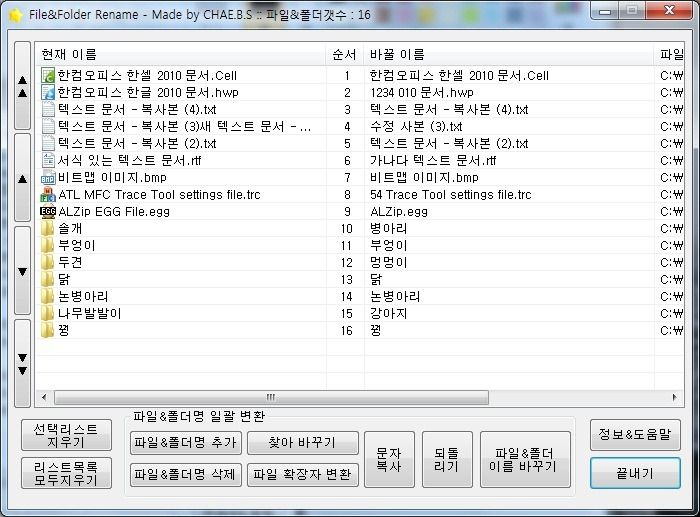Select new name 54 Trace Tool settings file.trc

pos(450,195)
